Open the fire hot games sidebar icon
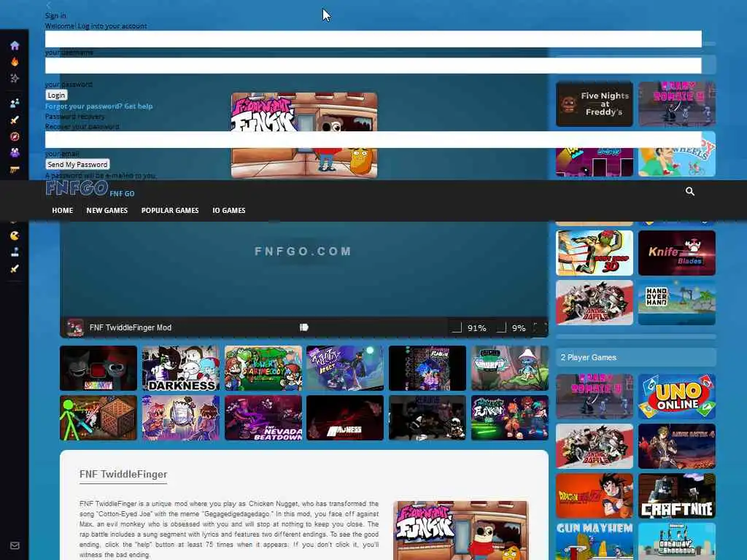The width and height of the screenshot is (747, 560). [x=15, y=62]
